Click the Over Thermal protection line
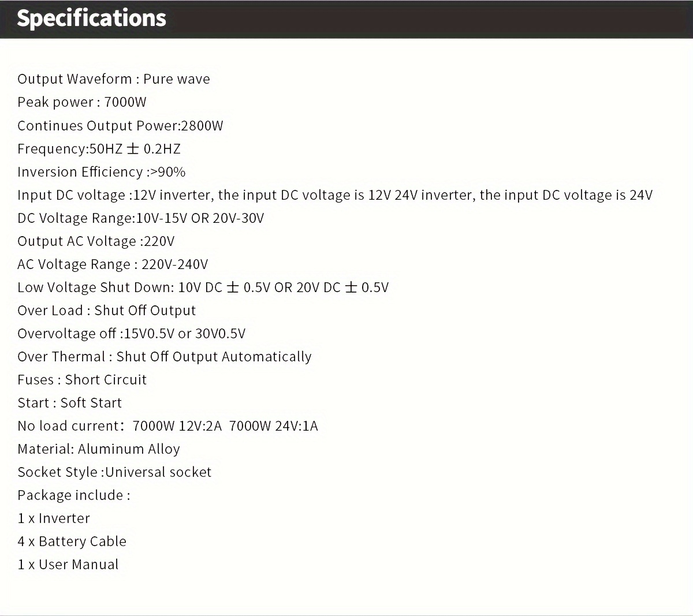Viewport: 693px width, 616px height. tap(165, 357)
